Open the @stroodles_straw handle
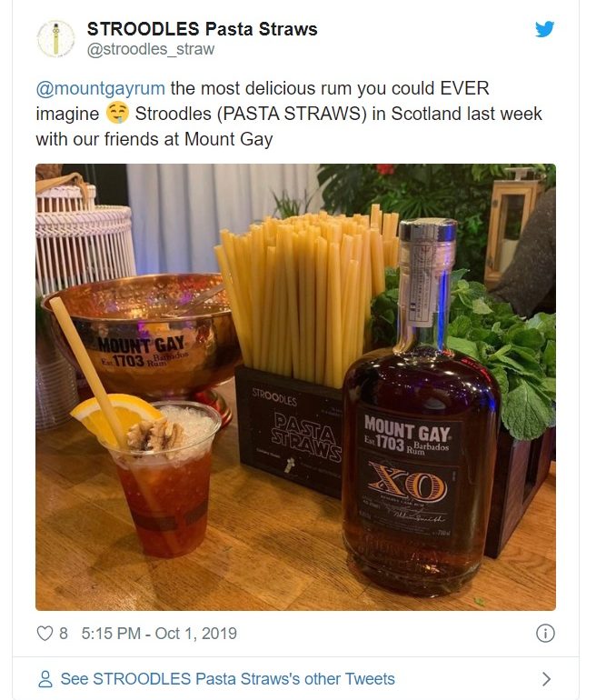 [151, 49]
